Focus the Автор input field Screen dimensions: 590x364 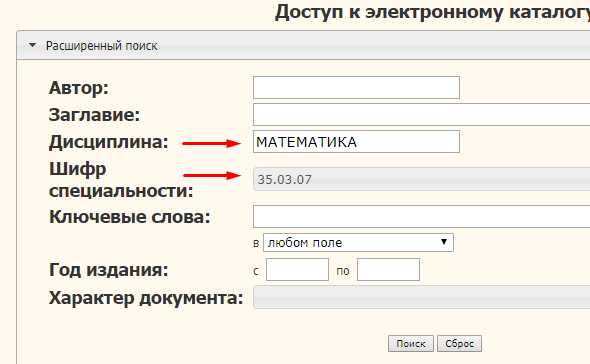(x=356, y=88)
